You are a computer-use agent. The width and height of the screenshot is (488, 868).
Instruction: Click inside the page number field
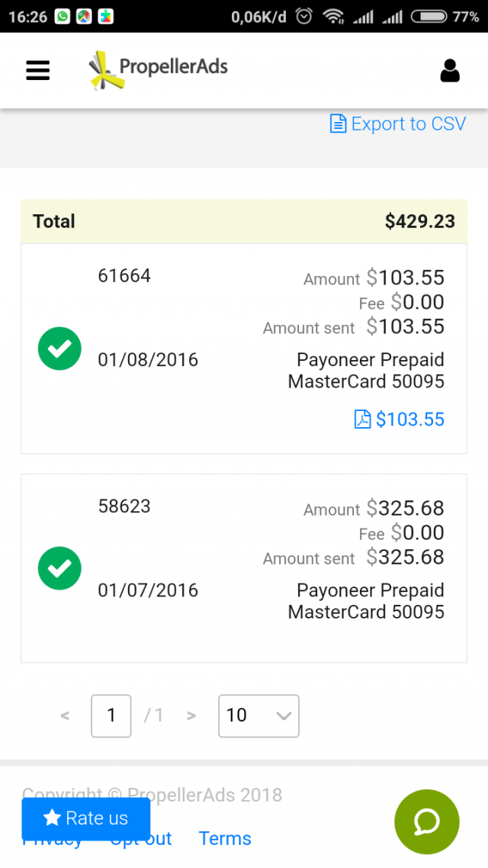[111, 715]
